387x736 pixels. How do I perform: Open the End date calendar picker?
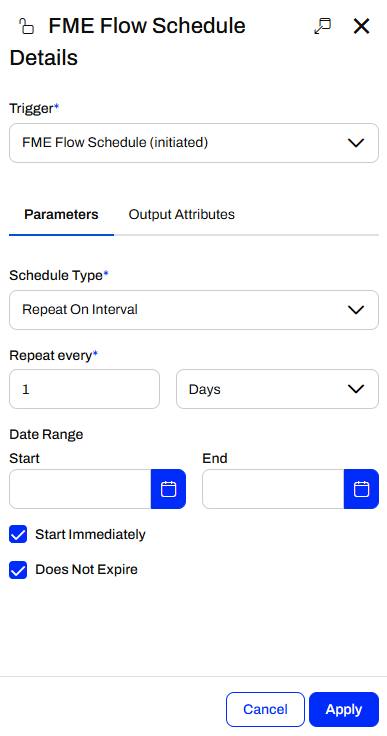[361, 489]
